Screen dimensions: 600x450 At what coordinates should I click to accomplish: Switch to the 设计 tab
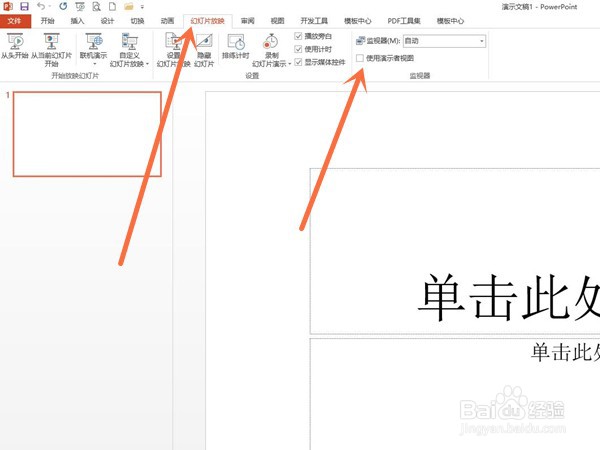(108, 21)
